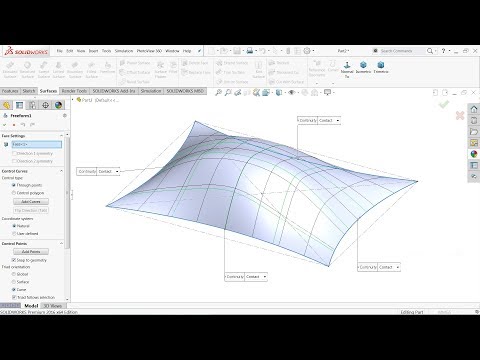Select Surface triad orientation
480x360 pixels.
click(14, 282)
